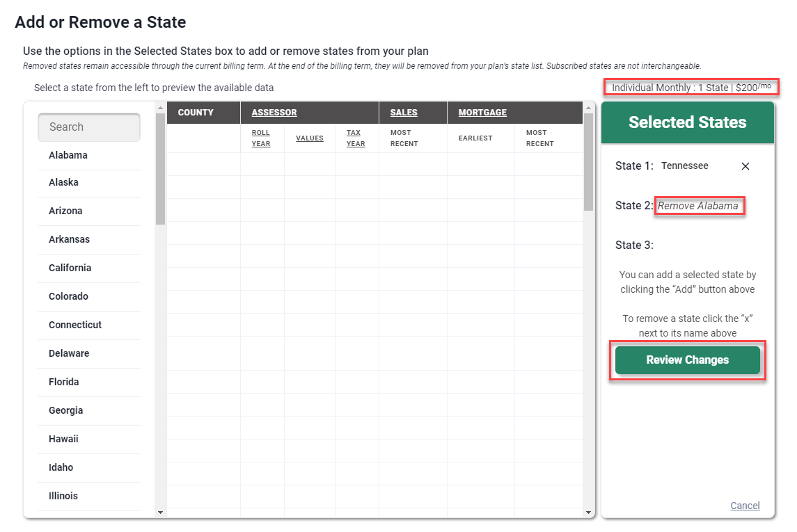Viewport: 797px width, 532px height.
Task: Select Alabama from the state list
Action: pos(68,155)
